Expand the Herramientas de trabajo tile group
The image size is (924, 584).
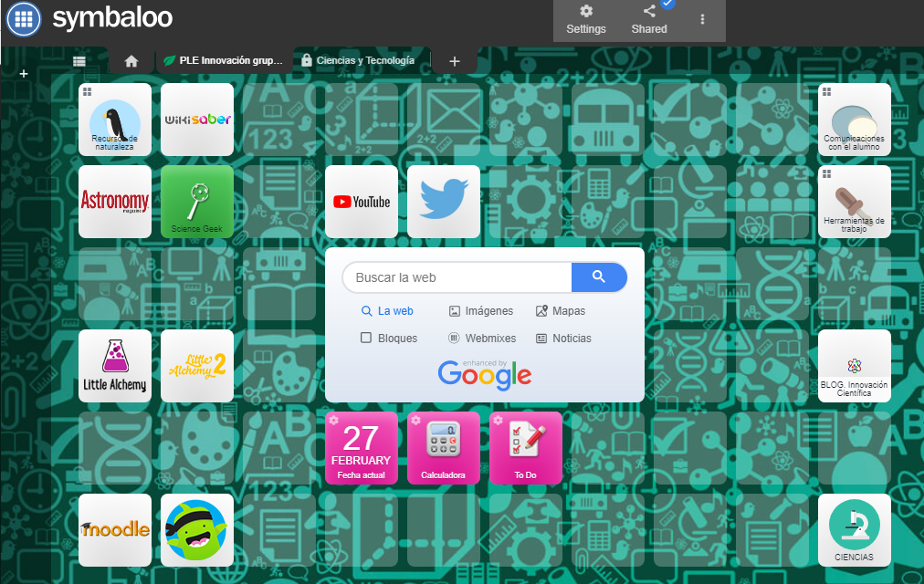(854, 201)
